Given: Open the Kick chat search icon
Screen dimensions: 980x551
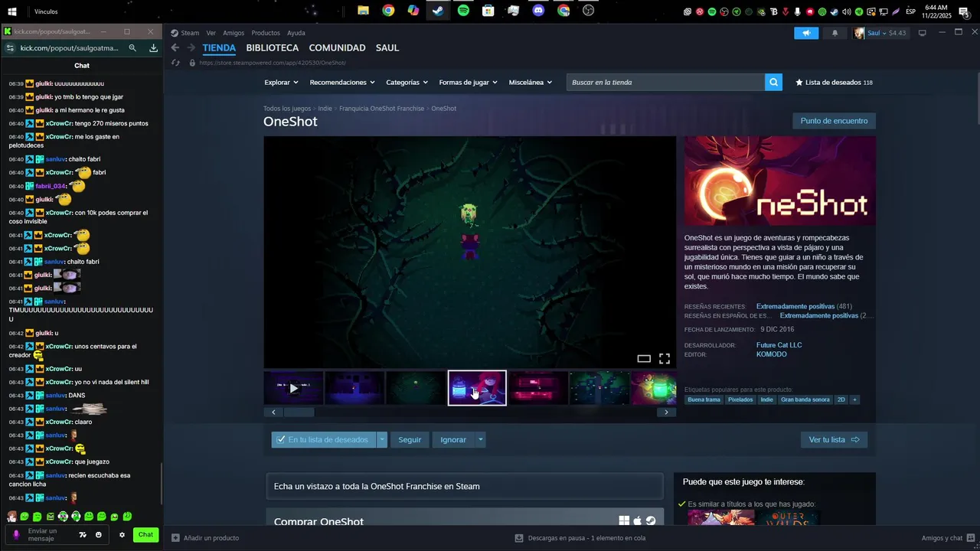Looking at the screenshot, I should point(132,47).
